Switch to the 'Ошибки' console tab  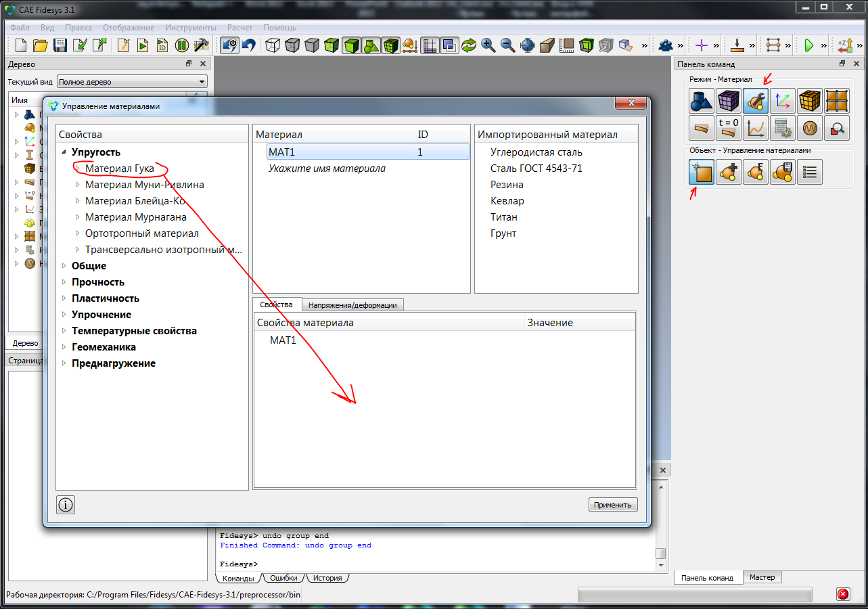(x=283, y=579)
